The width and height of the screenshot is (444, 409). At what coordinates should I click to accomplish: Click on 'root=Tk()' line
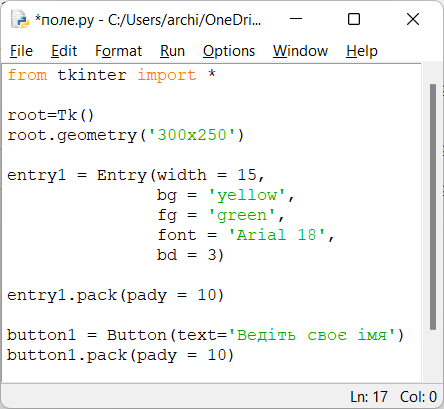tap(51, 115)
